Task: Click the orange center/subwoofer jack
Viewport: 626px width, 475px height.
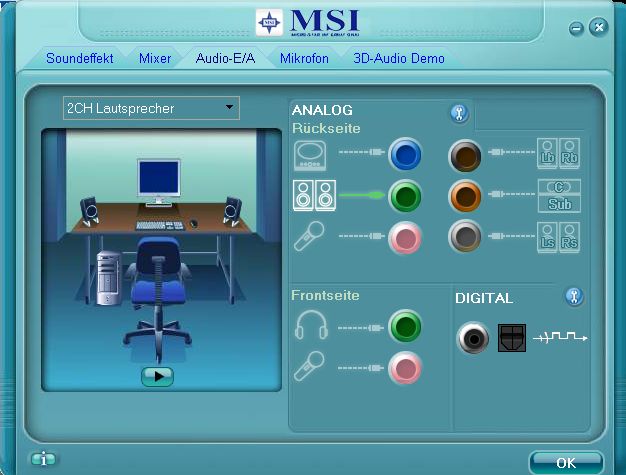Action: point(465,196)
